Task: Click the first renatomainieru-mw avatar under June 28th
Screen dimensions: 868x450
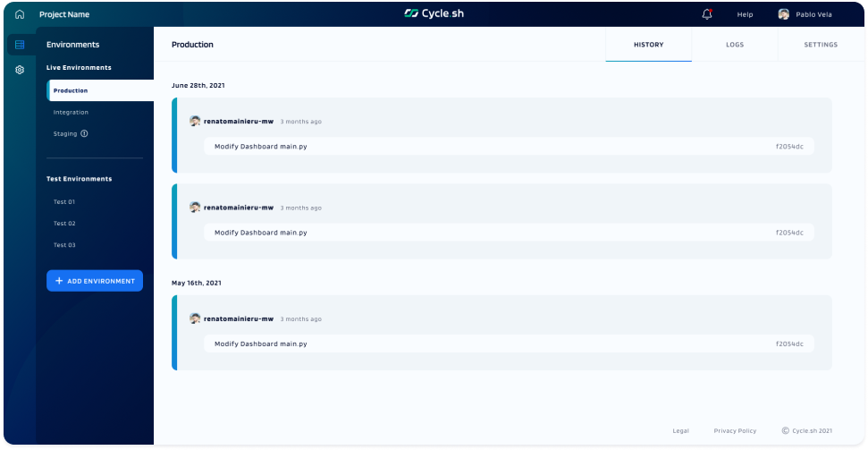Action: pyautogui.click(x=195, y=121)
